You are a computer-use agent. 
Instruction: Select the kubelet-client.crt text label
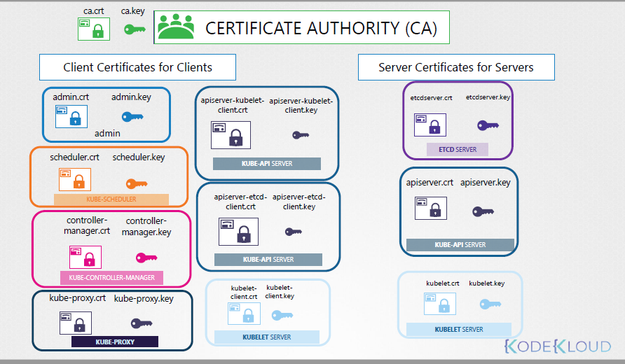pyautogui.click(x=244, y=293)
